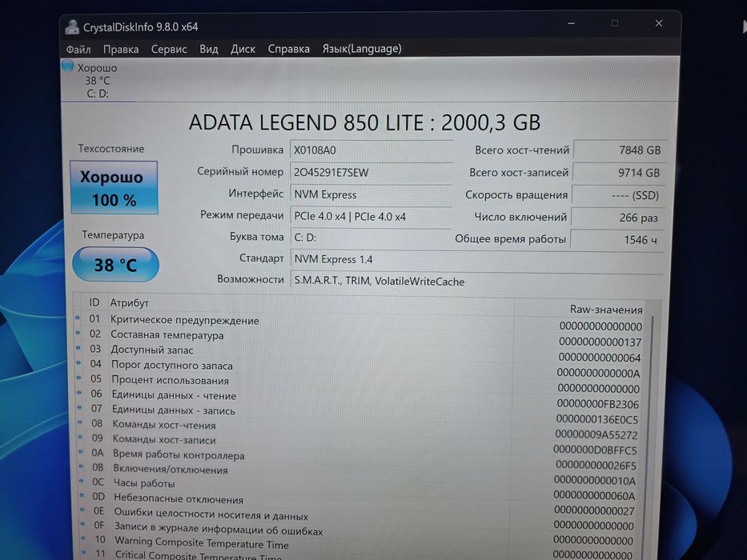Select row 04 Порог доступного запаса
Screen dimensions: 747x560
(x=359, y=369)
